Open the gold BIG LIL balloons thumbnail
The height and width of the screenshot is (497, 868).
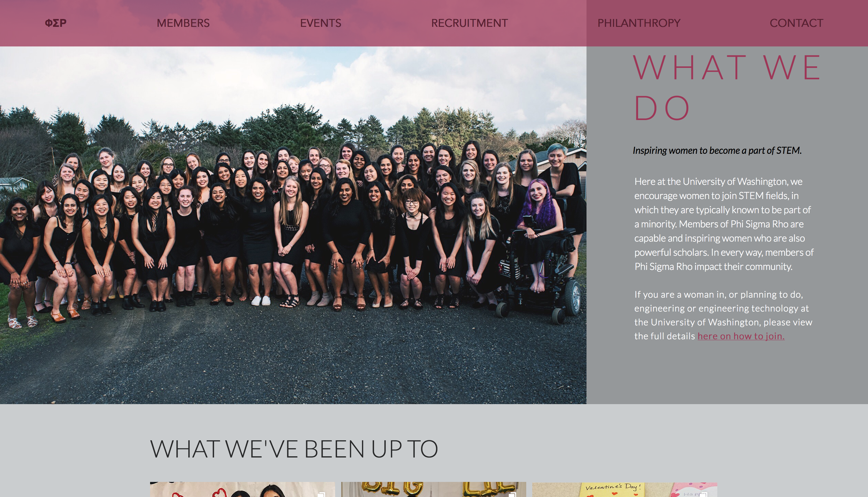pyautogui.click(x=433, y=489)
